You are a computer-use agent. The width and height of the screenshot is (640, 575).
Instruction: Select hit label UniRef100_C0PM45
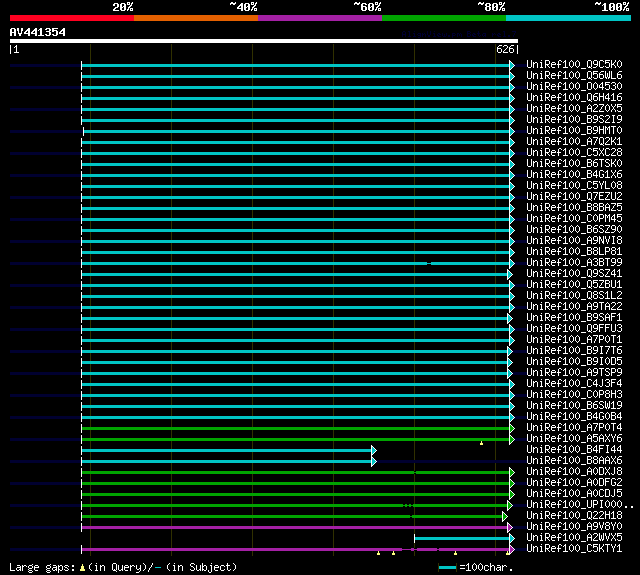tap(574, 219)
